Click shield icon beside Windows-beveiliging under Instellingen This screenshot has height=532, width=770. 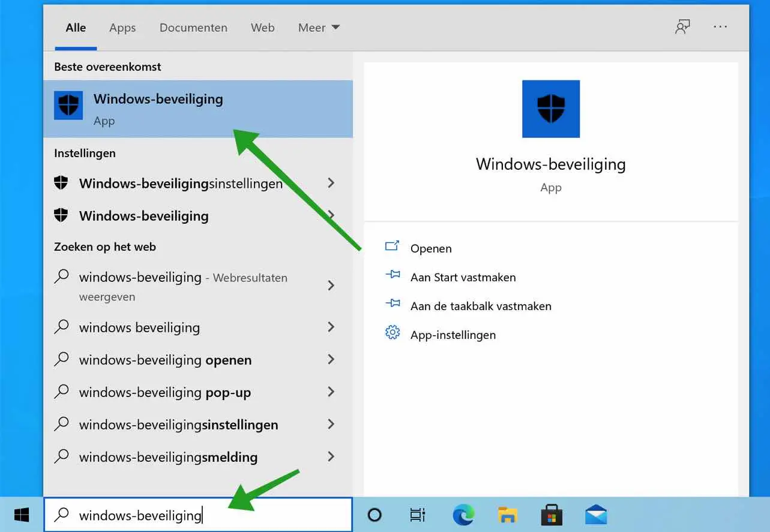61,215
